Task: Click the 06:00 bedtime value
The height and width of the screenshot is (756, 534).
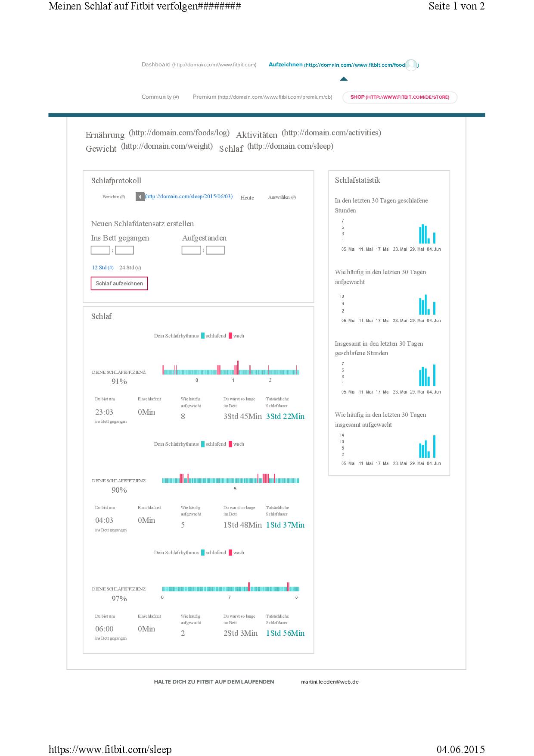Action: [x=104, y=629]
